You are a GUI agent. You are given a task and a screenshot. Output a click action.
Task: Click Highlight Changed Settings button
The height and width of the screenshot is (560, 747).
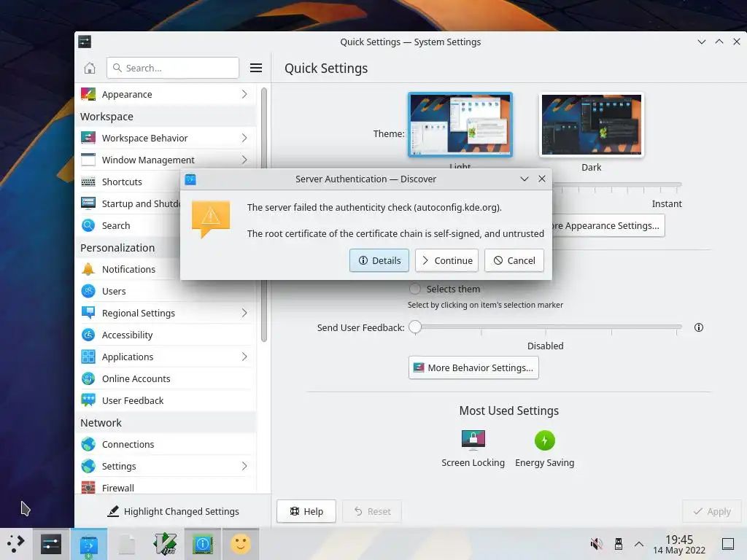point(174,511)
